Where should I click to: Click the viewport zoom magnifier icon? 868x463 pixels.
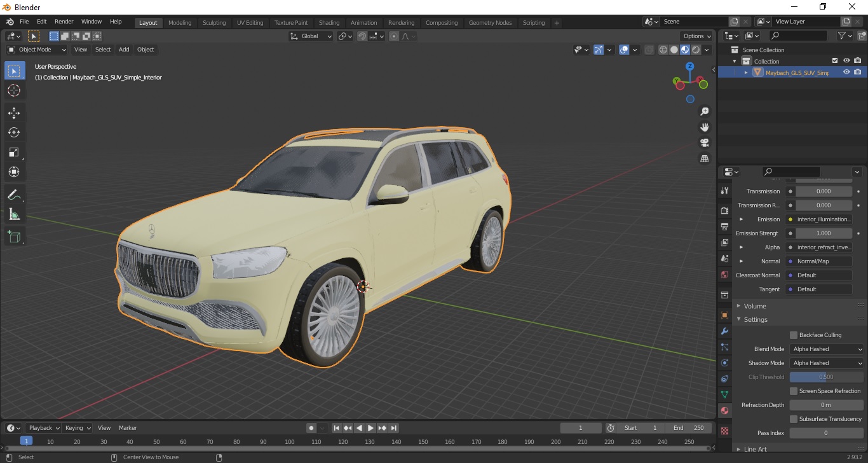704,111
